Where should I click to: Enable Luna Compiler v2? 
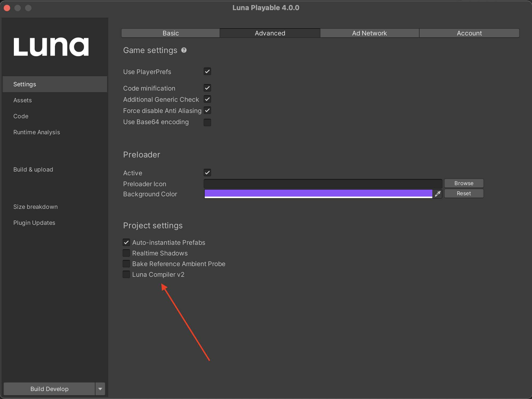tap(126, 274)
